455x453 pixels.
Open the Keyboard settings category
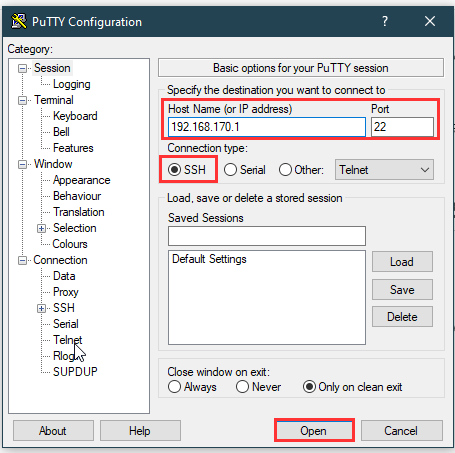point(75,116)
